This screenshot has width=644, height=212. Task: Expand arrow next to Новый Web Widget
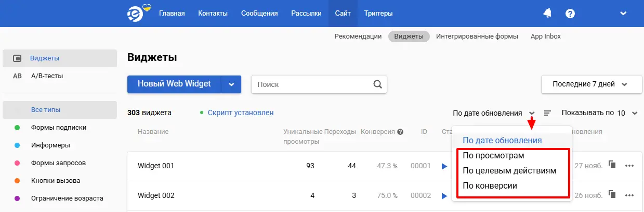coord(232,84)
